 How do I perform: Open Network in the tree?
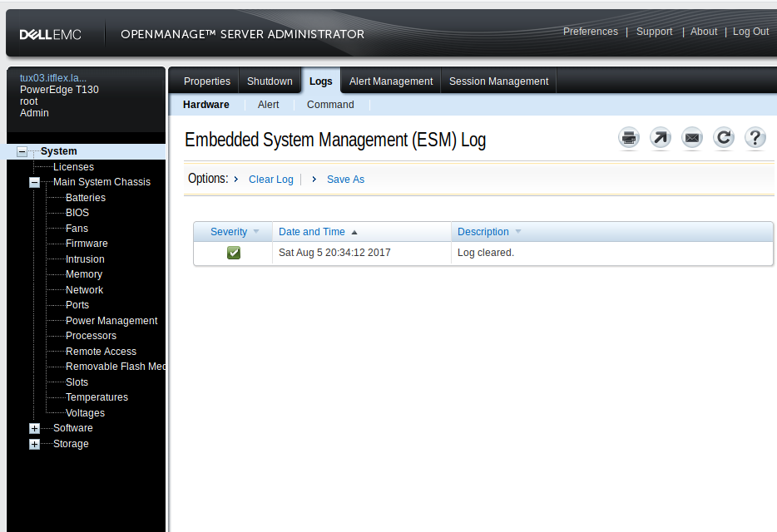pyautogui.click(x=85, y=290)
